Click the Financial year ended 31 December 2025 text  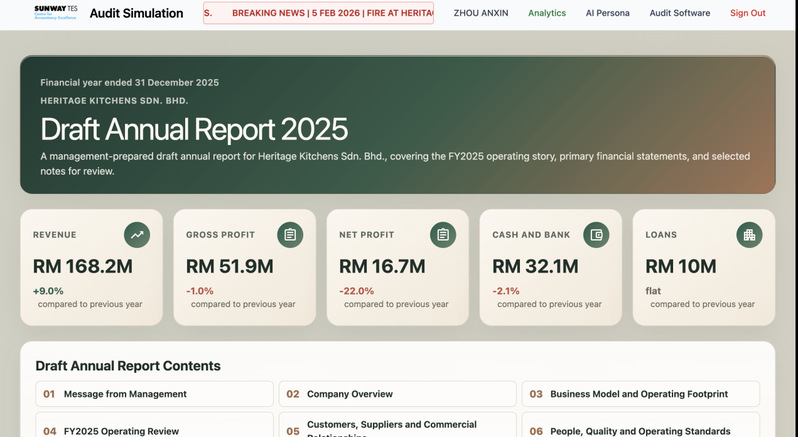click(130, 82)
